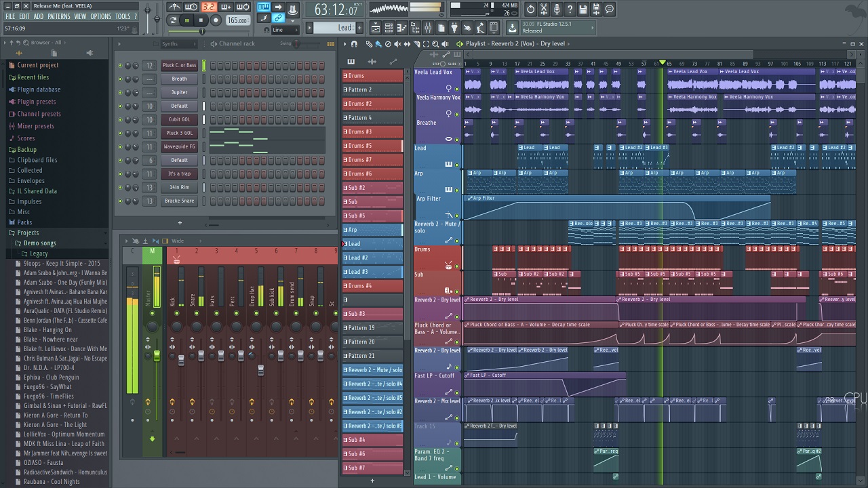Click the undo history circular arrow icon
Screen dimensions: 868x488
(531, 9)
